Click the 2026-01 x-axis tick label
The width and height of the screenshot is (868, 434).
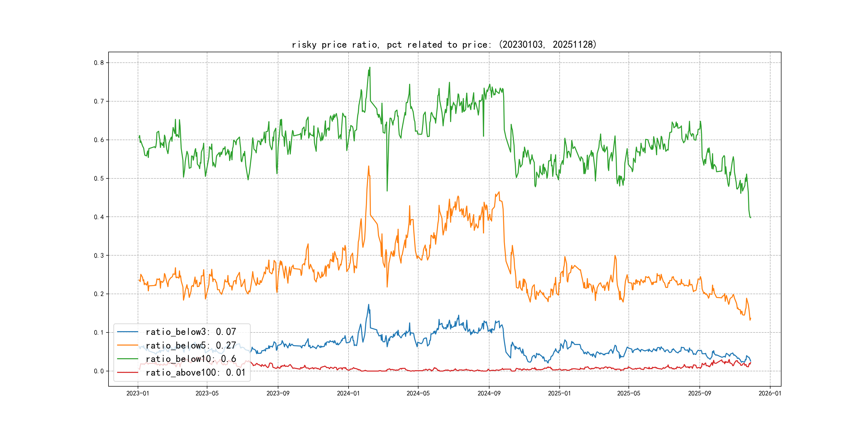pos(770,393)
